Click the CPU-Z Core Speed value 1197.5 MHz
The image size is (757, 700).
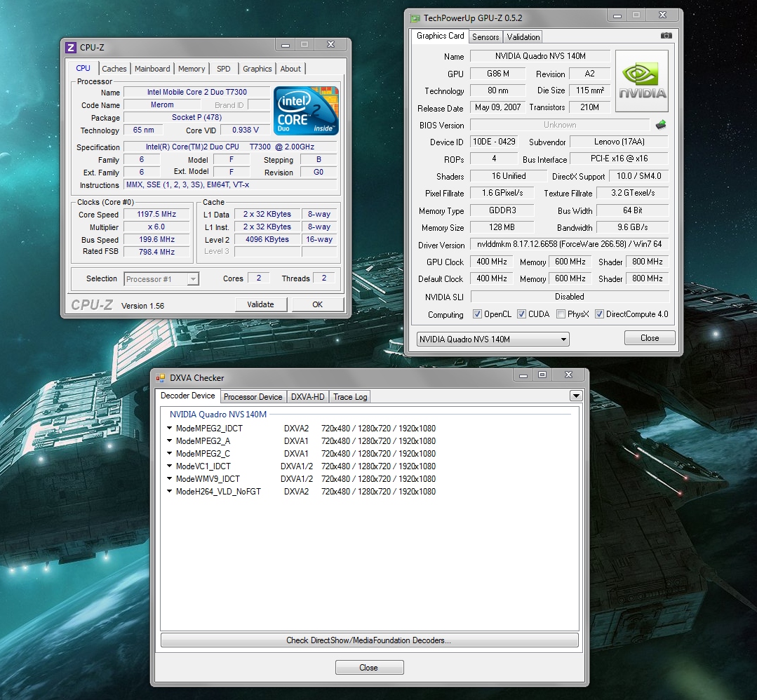coord(156,214)
